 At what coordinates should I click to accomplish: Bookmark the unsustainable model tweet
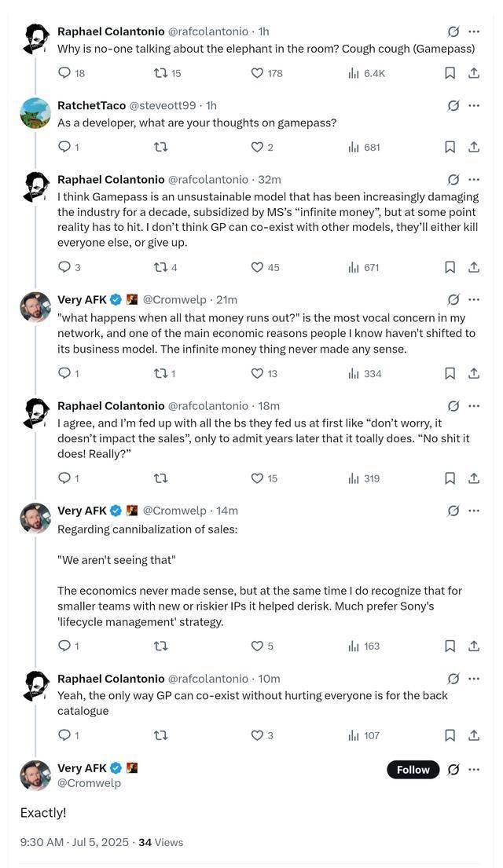coord(450,267)
